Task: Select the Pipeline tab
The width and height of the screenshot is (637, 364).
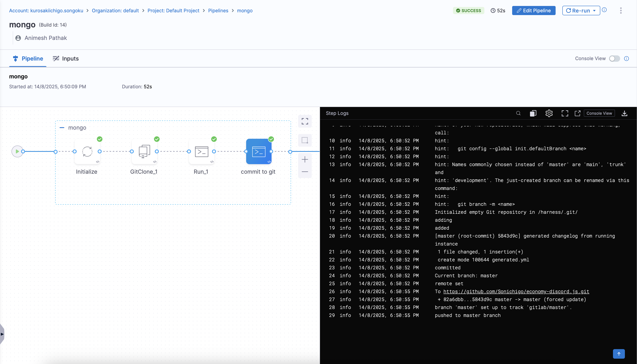Action: 28,59
